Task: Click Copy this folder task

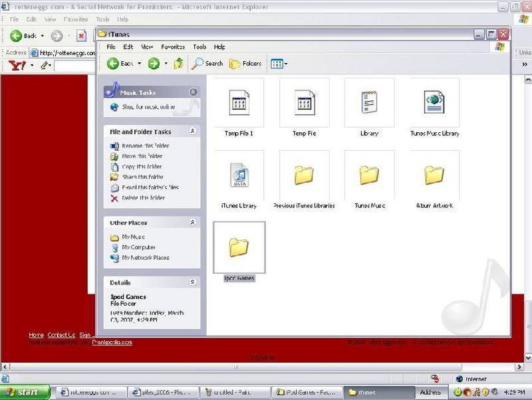Action: (142, 166)
